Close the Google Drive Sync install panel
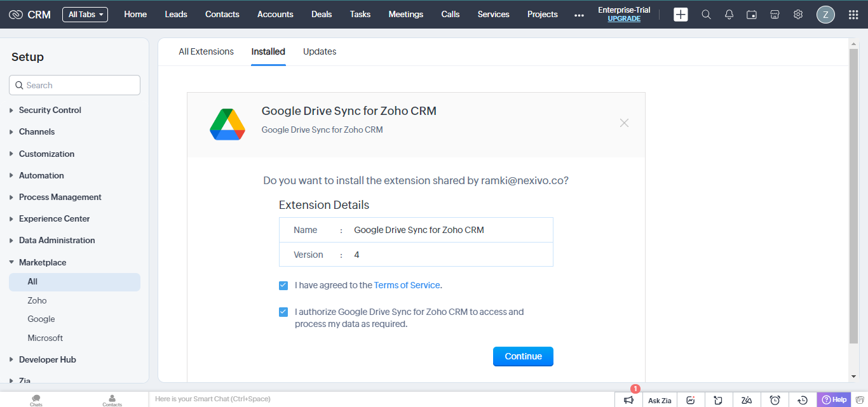Screen dimensions: 868x407 point(624,123)
